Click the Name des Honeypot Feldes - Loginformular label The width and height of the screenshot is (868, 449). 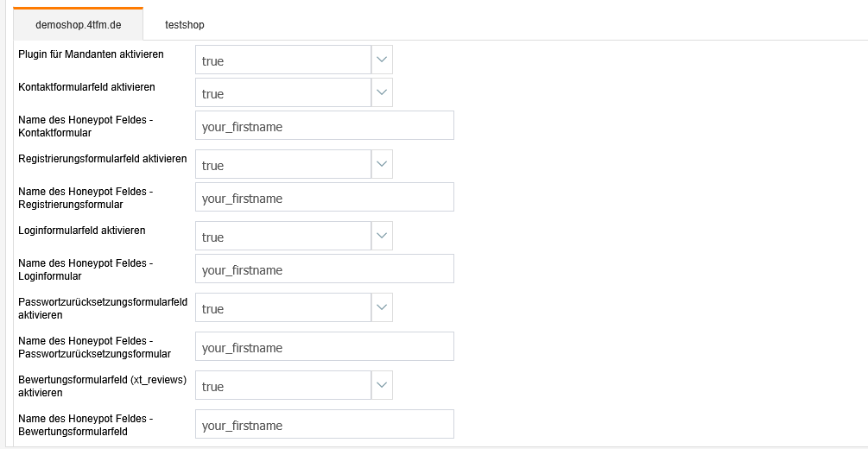(85, 269)
